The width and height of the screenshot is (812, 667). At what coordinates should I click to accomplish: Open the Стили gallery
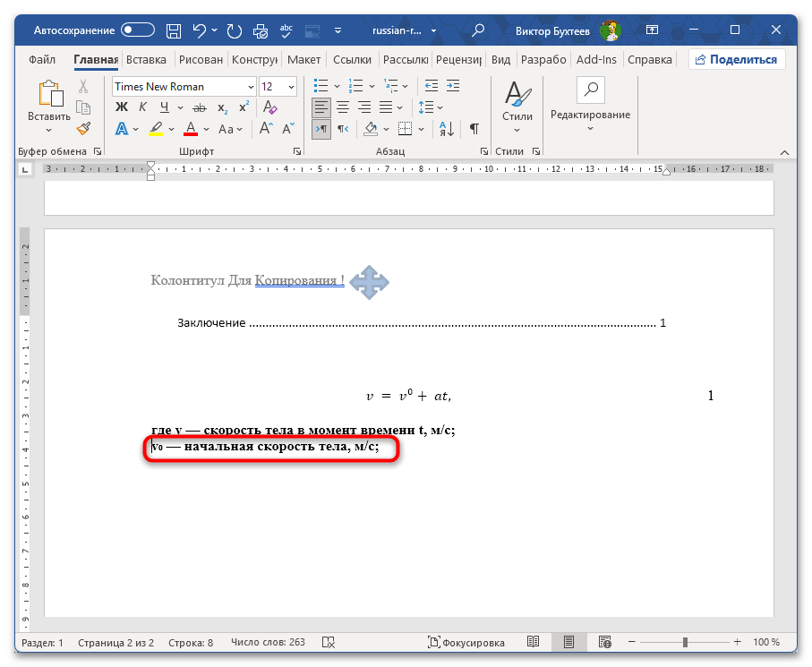(517, 107)
